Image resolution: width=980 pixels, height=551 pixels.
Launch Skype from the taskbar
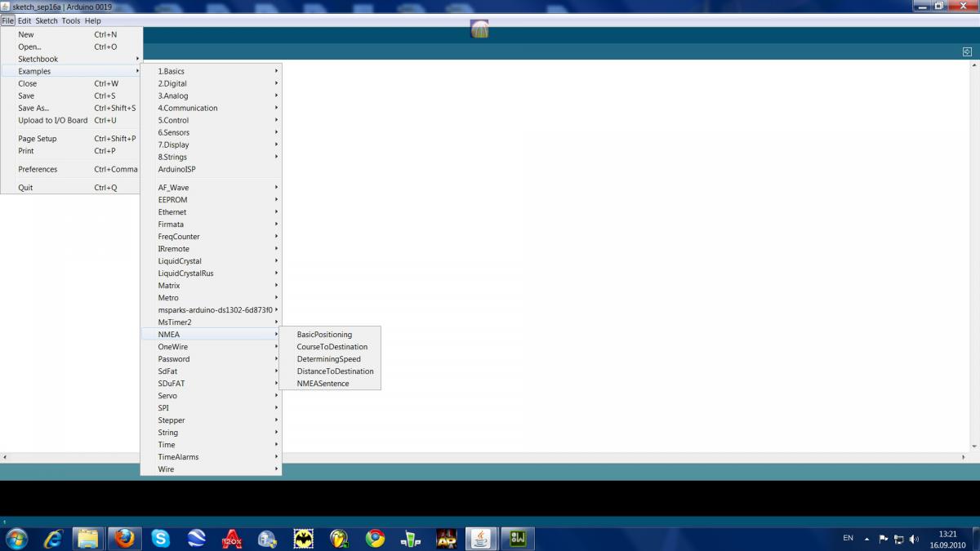[160, 538]
